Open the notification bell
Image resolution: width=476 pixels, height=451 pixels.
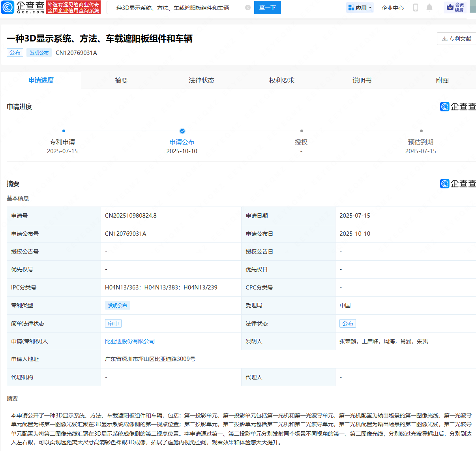click(429, 8)
